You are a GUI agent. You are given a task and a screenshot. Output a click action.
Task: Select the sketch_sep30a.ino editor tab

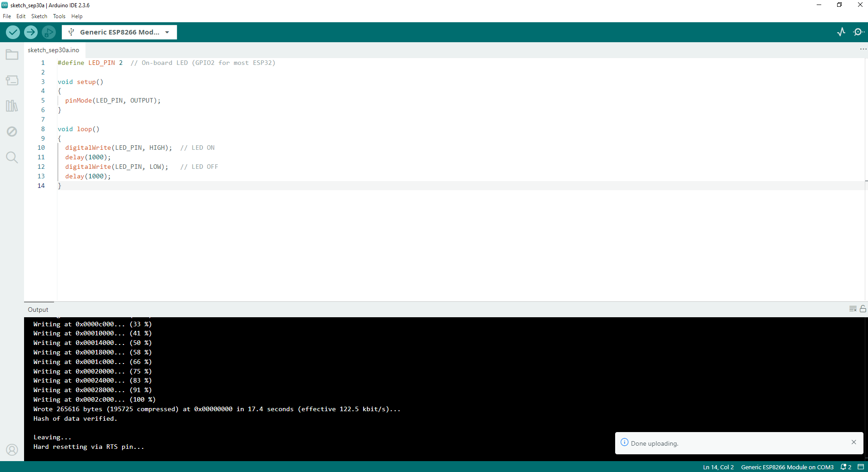54,50
